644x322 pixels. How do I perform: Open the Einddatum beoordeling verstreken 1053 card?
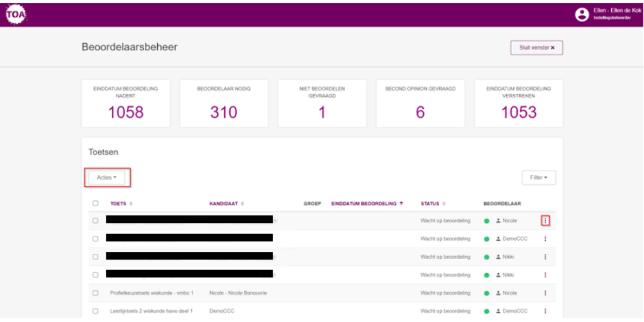(518, 104)
